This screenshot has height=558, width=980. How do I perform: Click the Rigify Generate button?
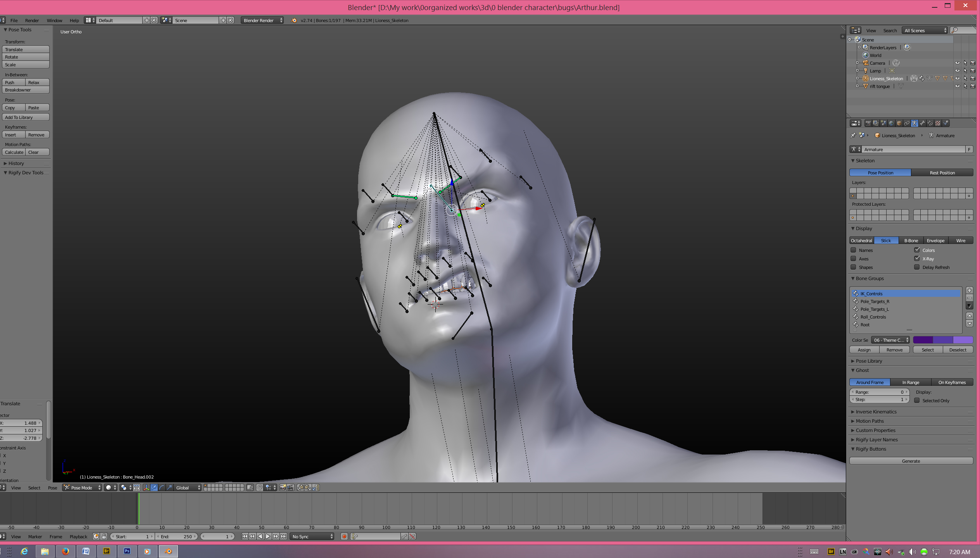911,461
